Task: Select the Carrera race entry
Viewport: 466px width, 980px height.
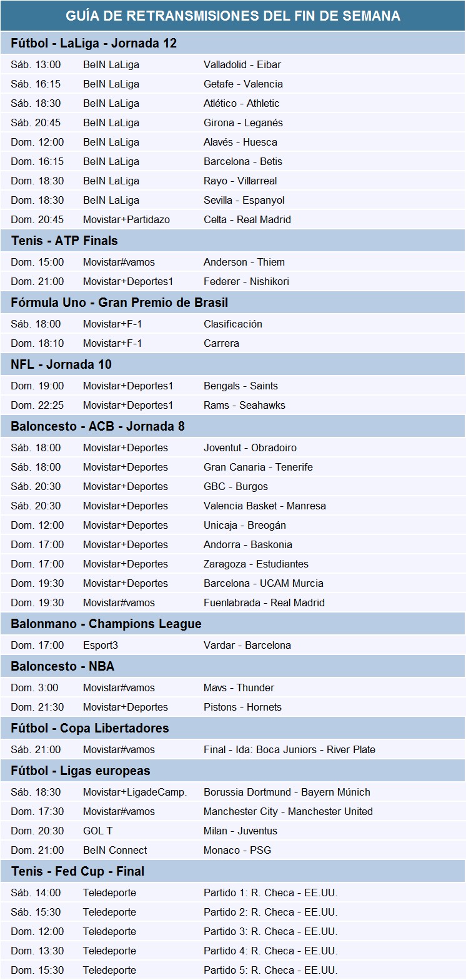Action: [221, 343]
